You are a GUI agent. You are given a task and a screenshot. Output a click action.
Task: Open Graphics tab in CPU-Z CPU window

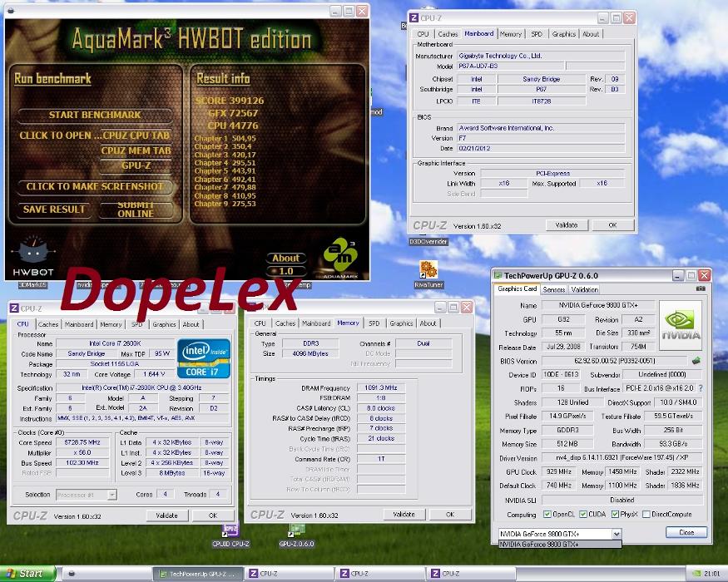click(164, 324)
